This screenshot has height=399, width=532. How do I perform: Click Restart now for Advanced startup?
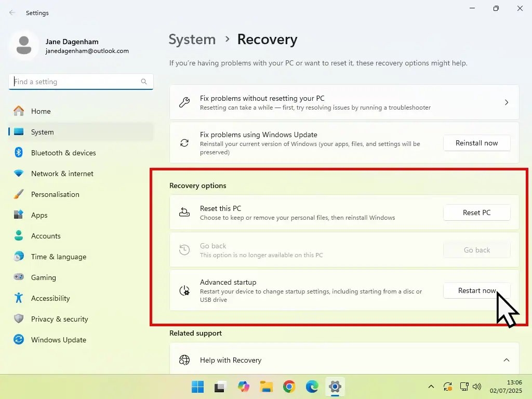pos(476,290)
